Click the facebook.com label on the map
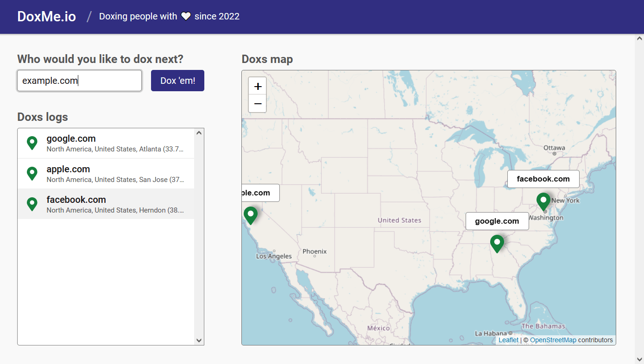Viewport: 644px width, 364px height. (543, 179)
